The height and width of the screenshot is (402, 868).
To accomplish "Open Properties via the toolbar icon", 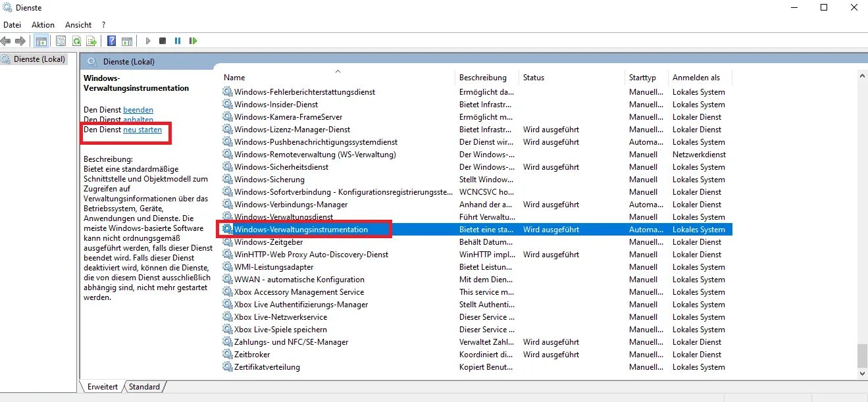I will coord(61,41).
